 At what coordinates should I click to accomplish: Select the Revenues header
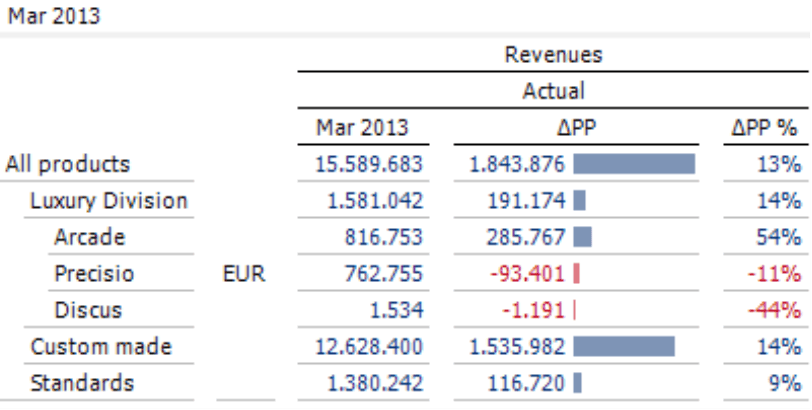(553, 54)
